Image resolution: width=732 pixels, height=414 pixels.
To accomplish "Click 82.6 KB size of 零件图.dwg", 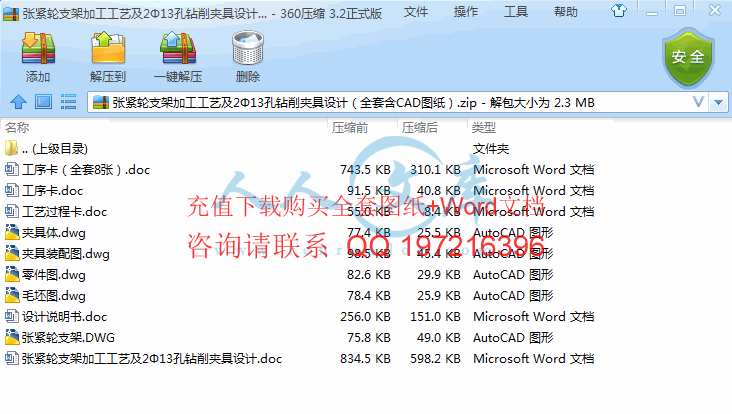I will coord(368,274).
